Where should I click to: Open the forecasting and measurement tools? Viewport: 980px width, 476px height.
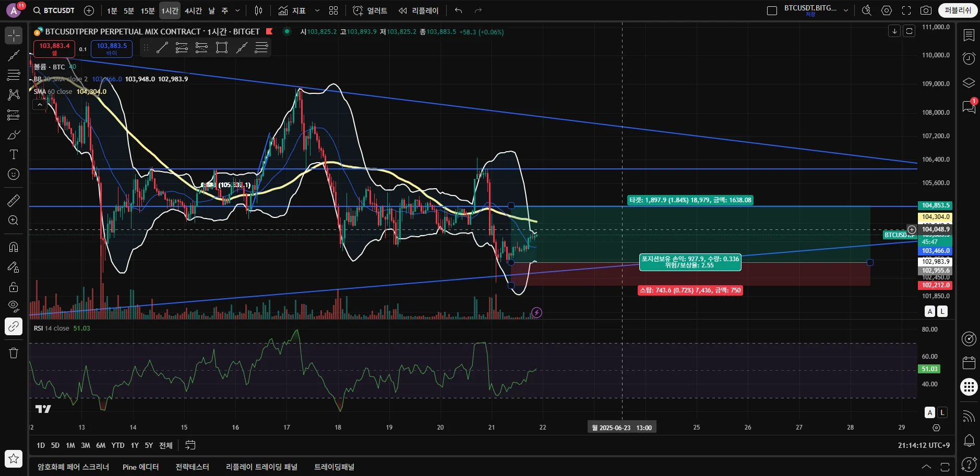(x=14, y=115)
